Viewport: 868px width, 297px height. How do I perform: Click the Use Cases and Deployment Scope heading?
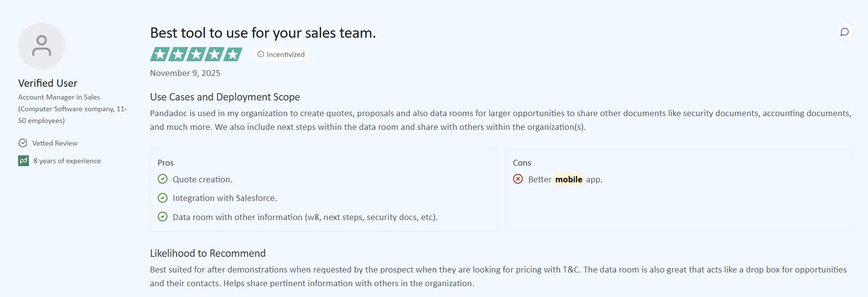pos(225,97)
